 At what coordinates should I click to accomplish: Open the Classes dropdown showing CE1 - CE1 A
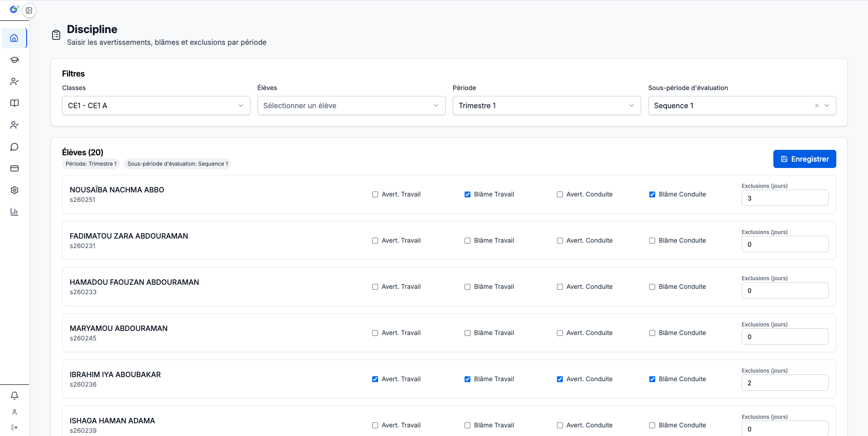[x=156, y=105]
